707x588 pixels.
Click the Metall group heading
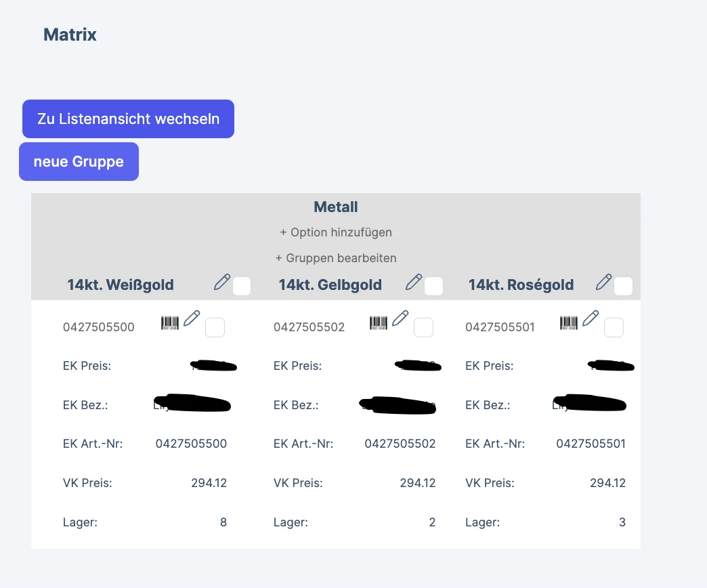336,207
